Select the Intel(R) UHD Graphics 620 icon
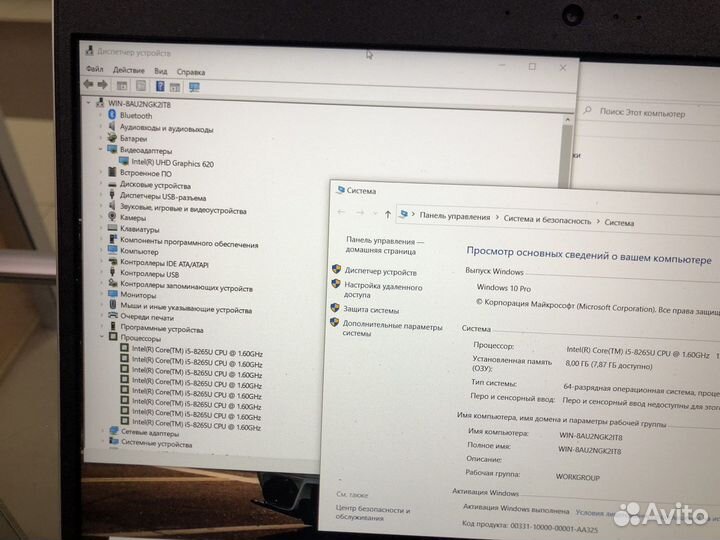This screenshot has height=540, width=720. click(x=124, y=161)
